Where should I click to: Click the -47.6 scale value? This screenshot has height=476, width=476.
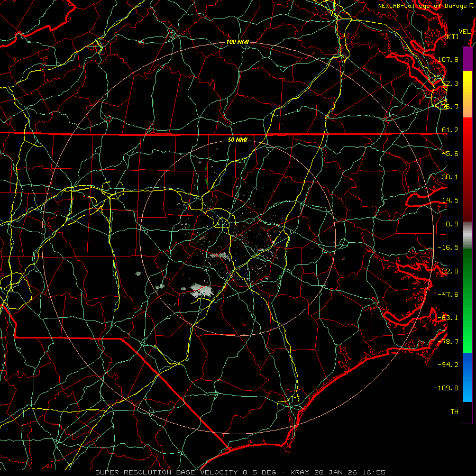click(x=448, y=295)
